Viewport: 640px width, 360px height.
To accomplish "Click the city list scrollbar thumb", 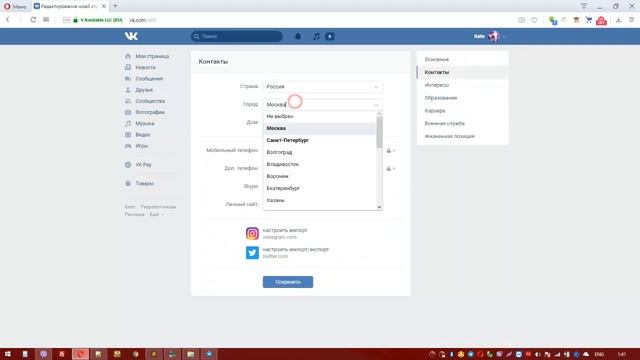I will (380, 132).
